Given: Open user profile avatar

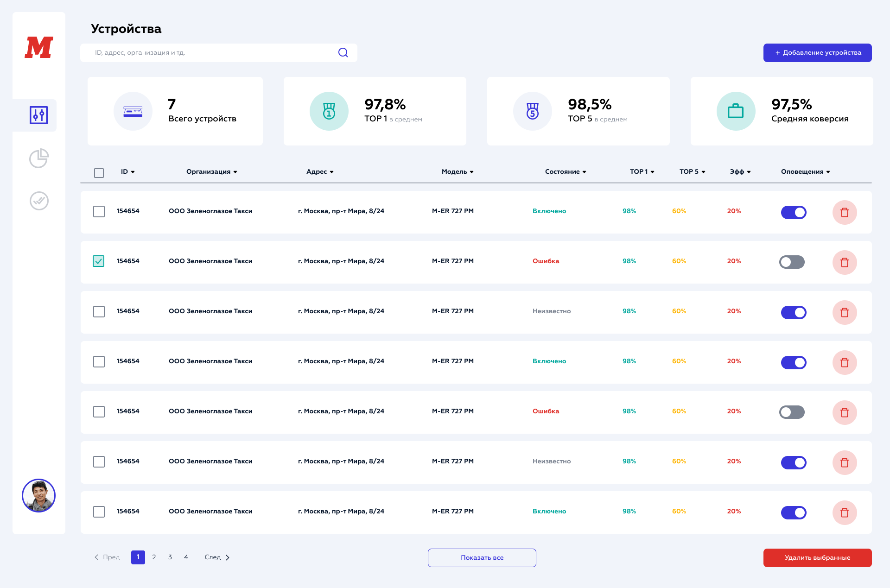Looking at the screenshot, I should 39,495.
